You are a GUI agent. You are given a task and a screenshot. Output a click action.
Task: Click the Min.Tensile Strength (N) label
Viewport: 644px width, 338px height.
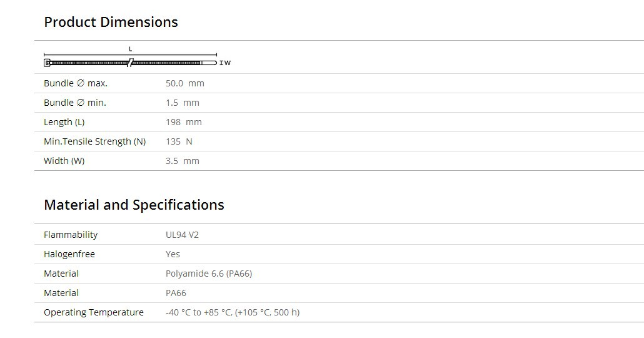[94, 141]
